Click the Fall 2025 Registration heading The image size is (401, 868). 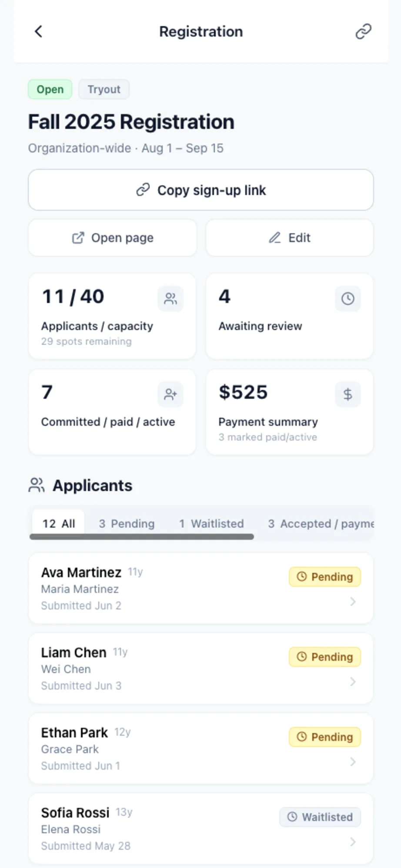coord(131,122)
